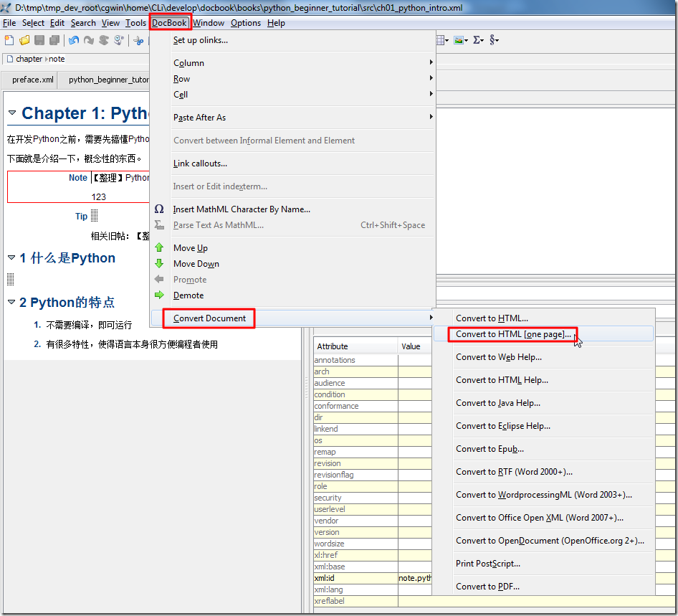
Task: Collapse the Chapter 1 heading triangle
Action: 12,113
